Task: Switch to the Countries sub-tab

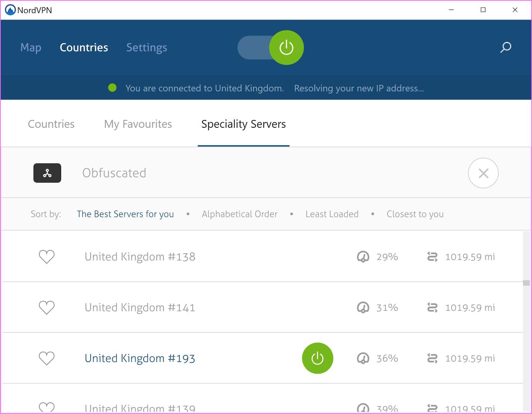Action: (51, 124)
